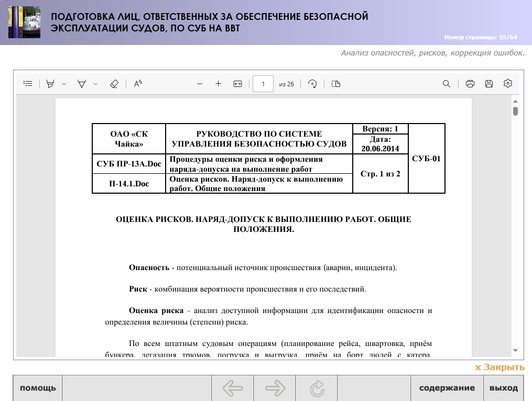Click the page number input field
The height and width of the screenshot is (401, 532).
(263, 84)
